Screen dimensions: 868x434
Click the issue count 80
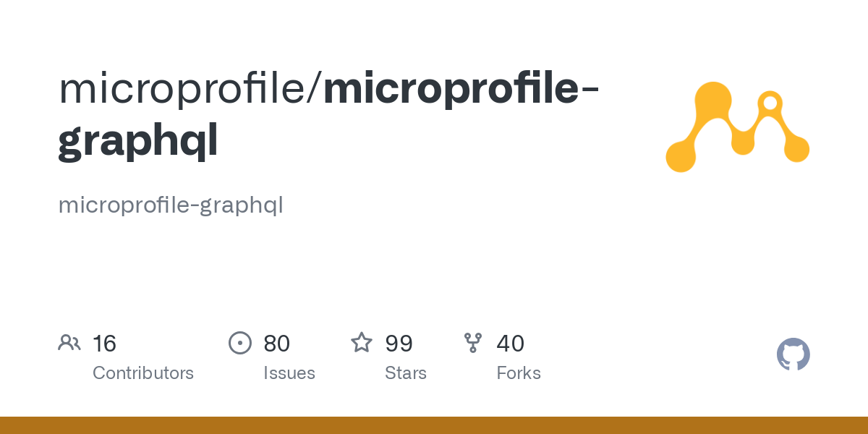click(x=276, y=344)
